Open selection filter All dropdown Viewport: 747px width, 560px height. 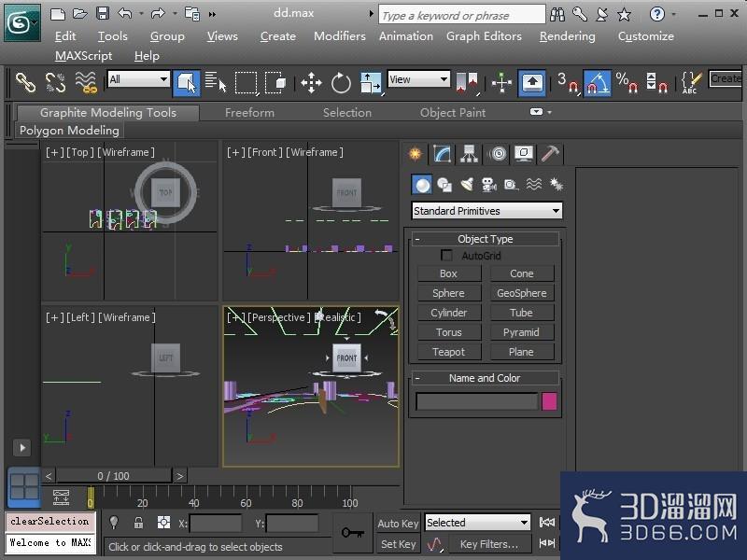138,79
